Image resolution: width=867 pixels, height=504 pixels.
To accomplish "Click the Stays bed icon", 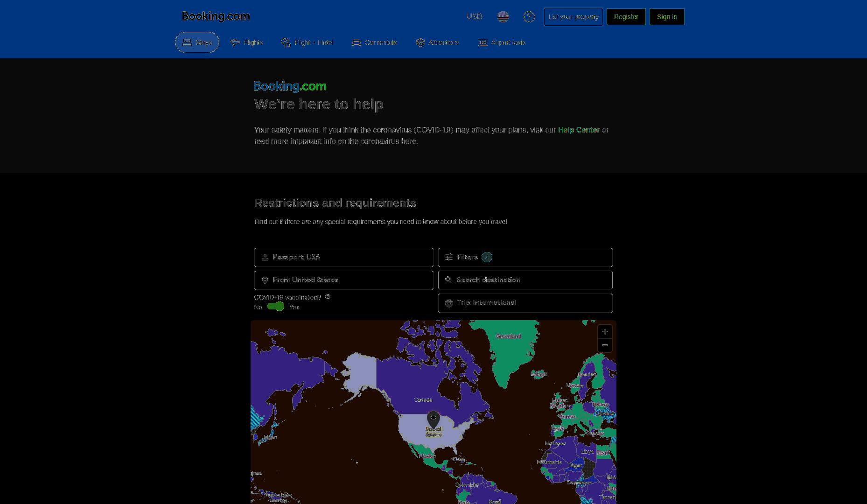I will pyautogui.click(x=187, y=42).
